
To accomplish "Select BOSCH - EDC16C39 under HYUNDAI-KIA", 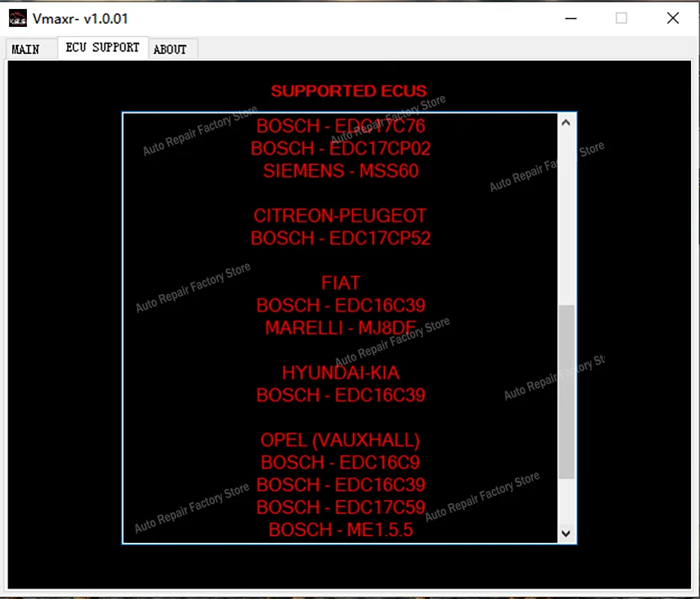I will click(x=341, y=395).
